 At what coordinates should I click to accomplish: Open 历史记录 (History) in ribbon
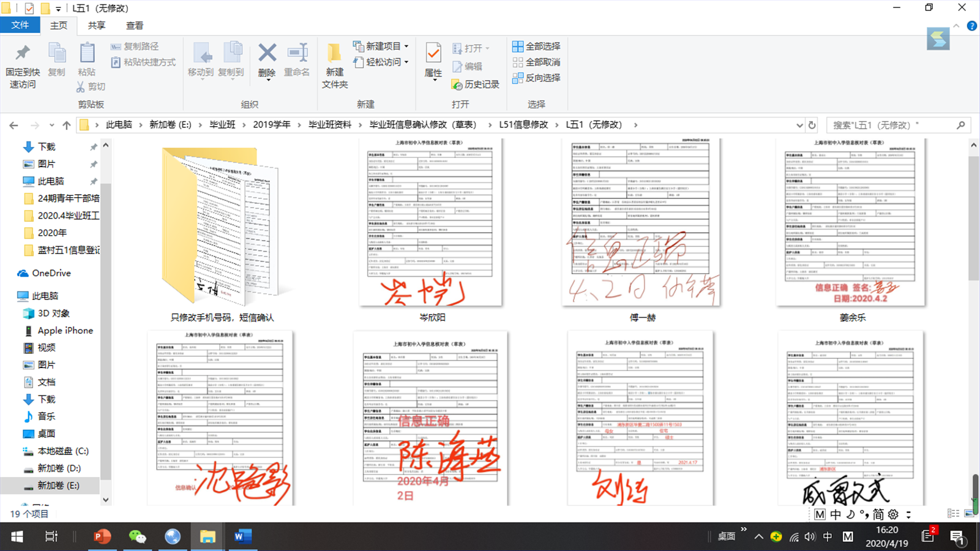point(476,84)
